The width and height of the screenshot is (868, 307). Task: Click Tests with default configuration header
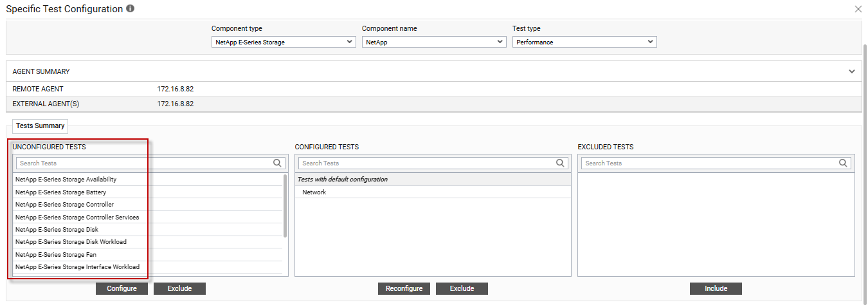[433, 180]
